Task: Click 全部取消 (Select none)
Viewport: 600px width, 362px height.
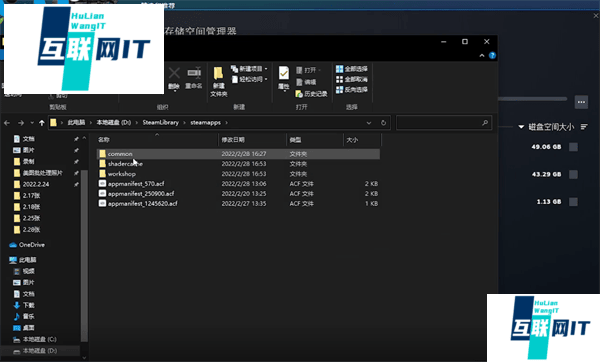Action: click(352, 79)
